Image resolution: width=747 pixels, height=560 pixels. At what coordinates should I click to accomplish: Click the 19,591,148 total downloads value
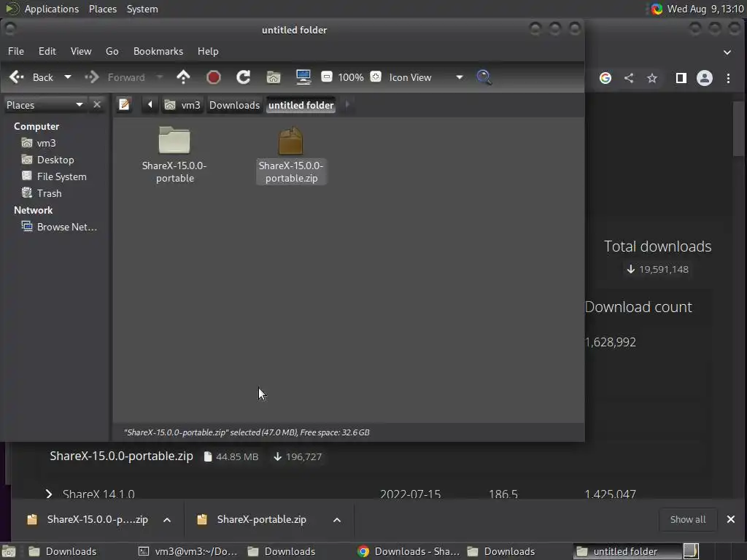tap(663, 270)
